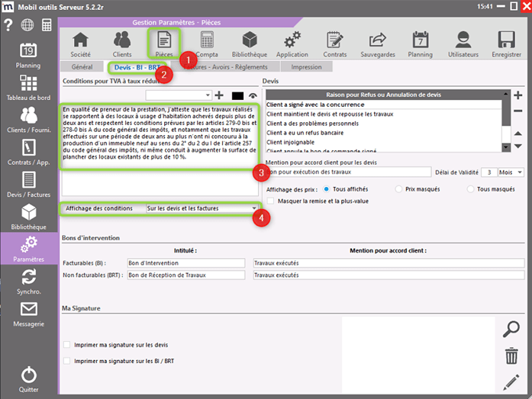Open the Société settings icon
This screenshot has width=532, height=399.
click(x=79, y=44)
